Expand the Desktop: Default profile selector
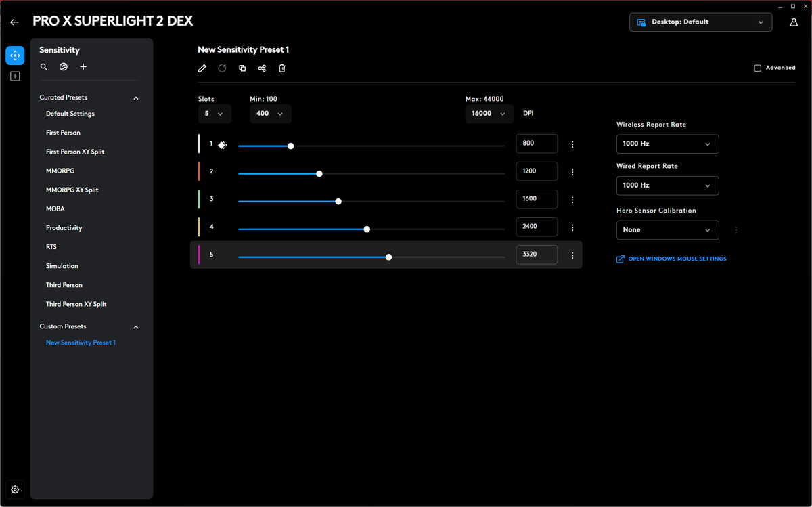812x507 pixels. (x=700, y=22)
